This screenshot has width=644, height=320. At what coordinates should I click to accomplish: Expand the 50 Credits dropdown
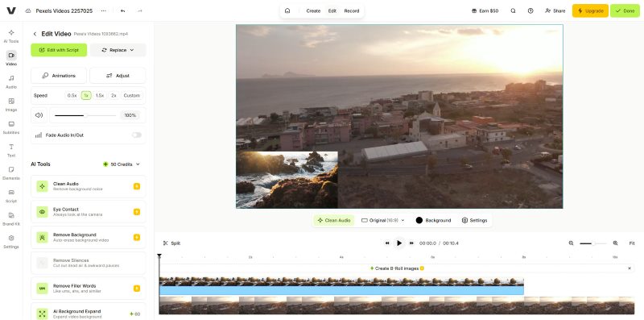[x=122, y=164]
